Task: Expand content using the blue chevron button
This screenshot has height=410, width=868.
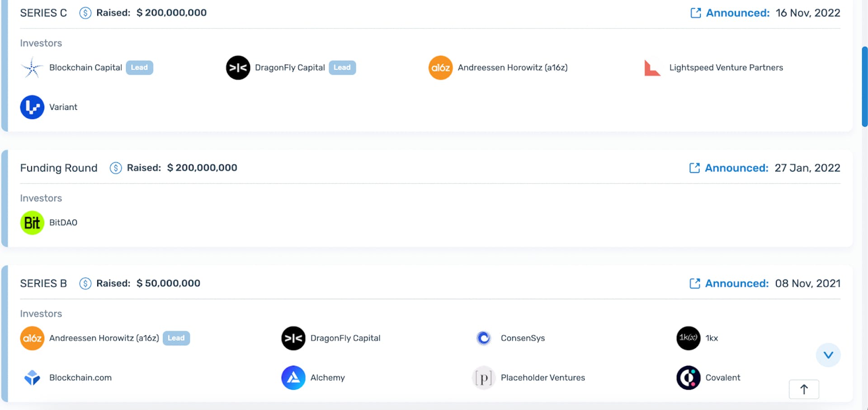Action: click(x=829, y=355)
